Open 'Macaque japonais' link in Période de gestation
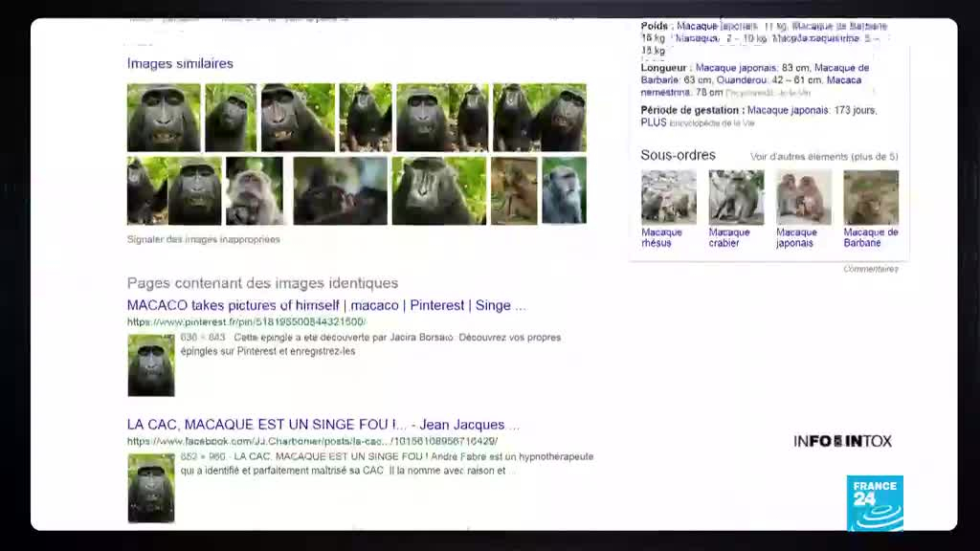This screenshot has width=980, height=551. (x=788, y=110)
